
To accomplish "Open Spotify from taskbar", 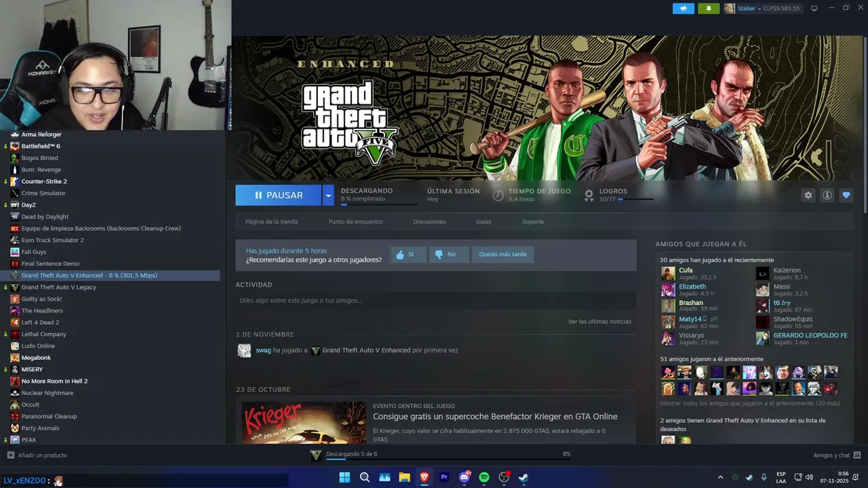I will pyautogui.click(x=484, y=477).
